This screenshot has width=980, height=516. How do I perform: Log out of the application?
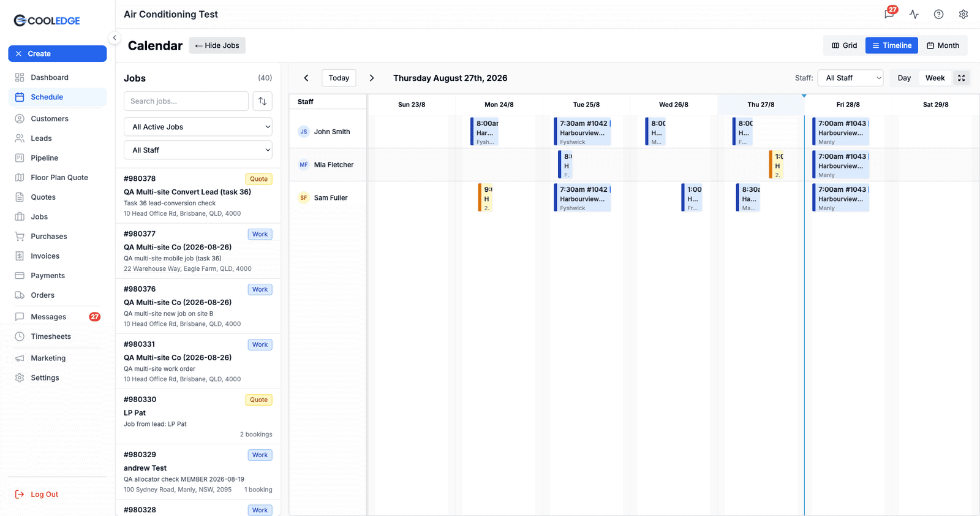[37, 495]
